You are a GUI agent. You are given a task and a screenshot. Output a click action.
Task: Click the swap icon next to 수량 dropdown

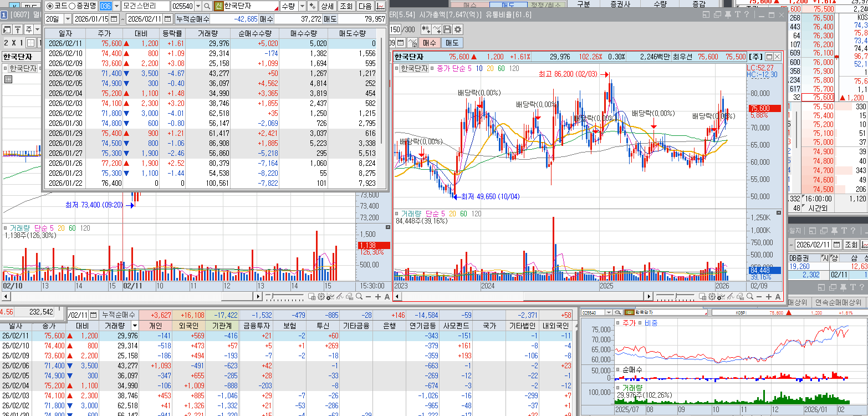tap(313, 6)
